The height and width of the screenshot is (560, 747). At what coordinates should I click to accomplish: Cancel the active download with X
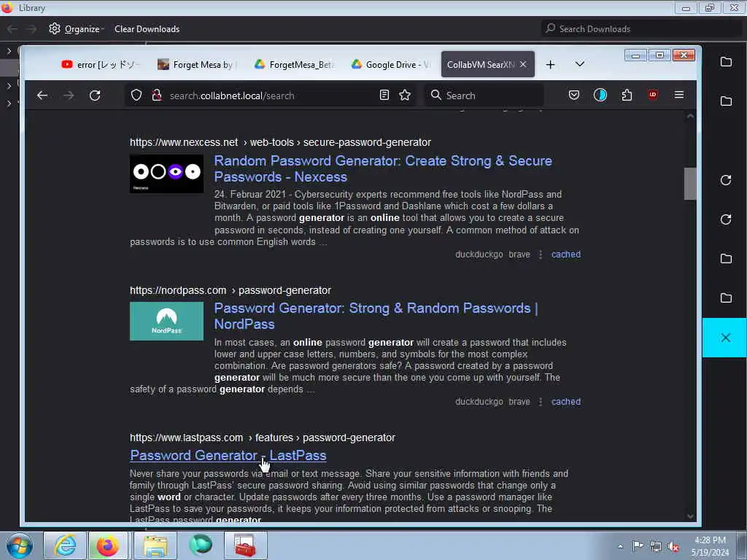(725, 338)
